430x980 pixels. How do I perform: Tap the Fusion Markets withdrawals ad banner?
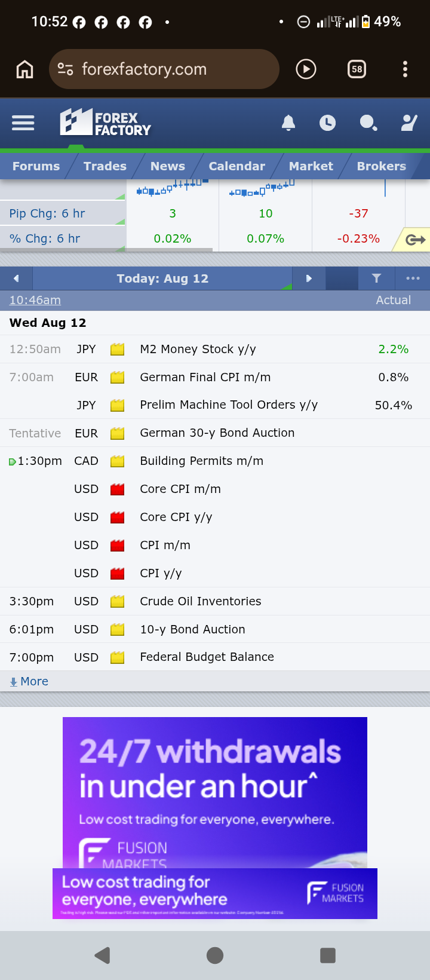(215, 792)
